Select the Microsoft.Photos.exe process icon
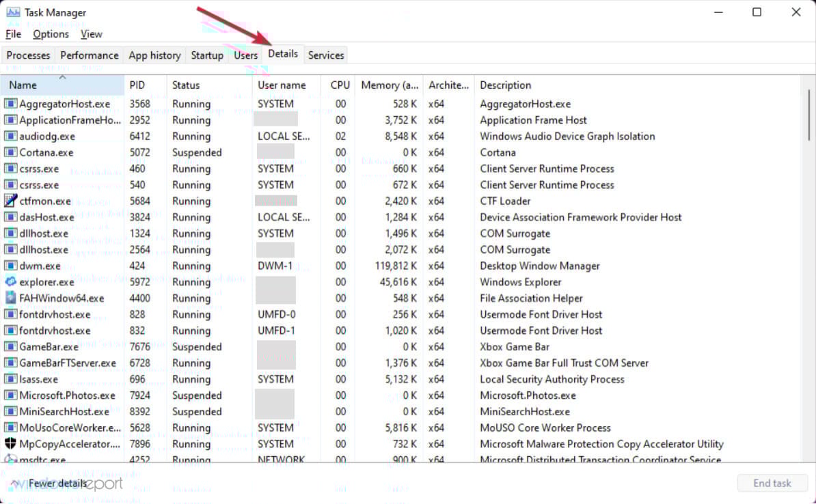This screenshot has height=504, width=816. [8, 395]
